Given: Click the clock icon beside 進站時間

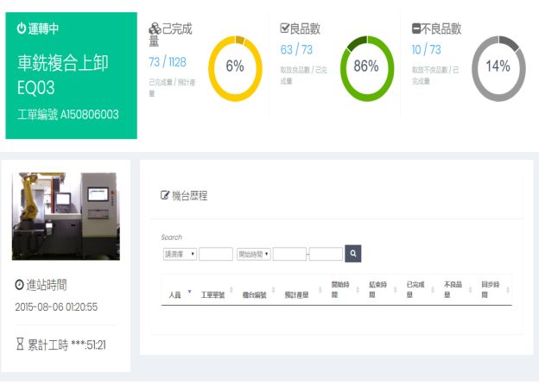Looking at the screenshot, I should point(20,285).
